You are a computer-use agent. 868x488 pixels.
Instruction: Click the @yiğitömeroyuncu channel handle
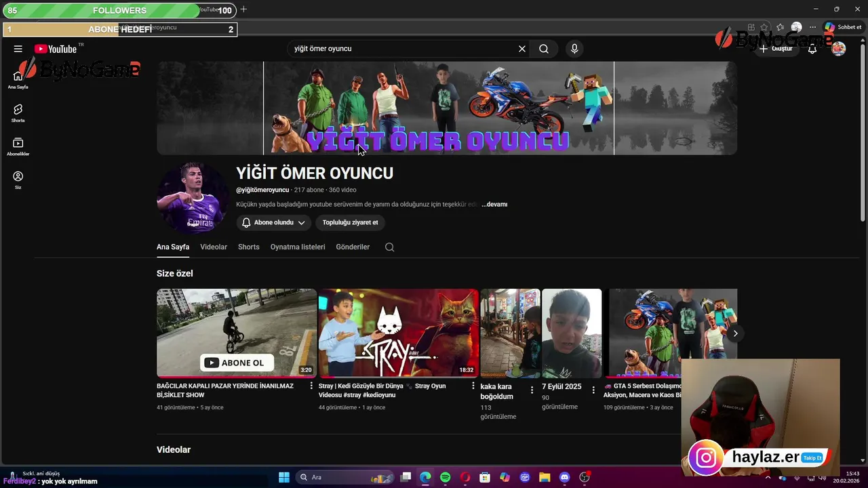(x=262, y=190)
